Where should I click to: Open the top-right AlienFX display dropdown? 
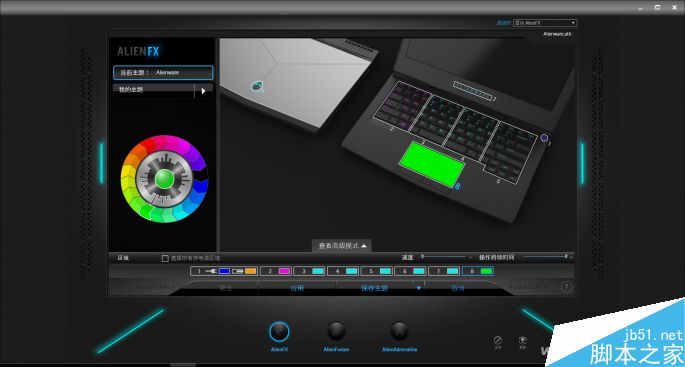(x=545, y=23)
